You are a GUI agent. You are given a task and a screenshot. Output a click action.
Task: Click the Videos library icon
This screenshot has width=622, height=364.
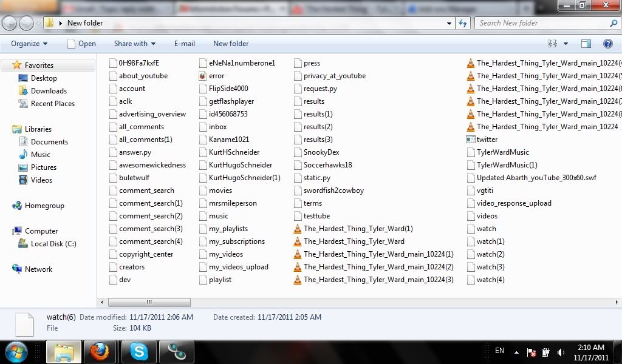click(x=23, y=180)
